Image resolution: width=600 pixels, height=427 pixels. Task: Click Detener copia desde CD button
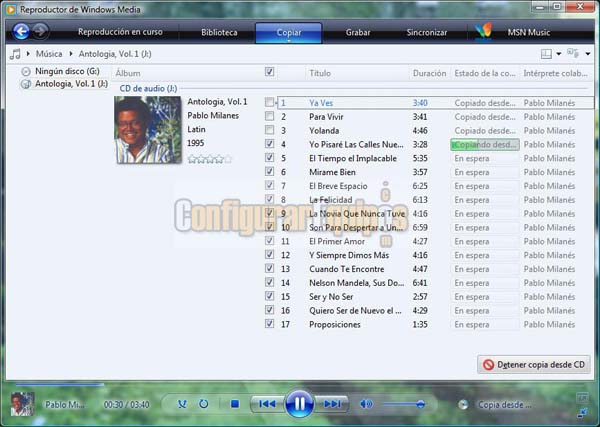coord(534,365)
